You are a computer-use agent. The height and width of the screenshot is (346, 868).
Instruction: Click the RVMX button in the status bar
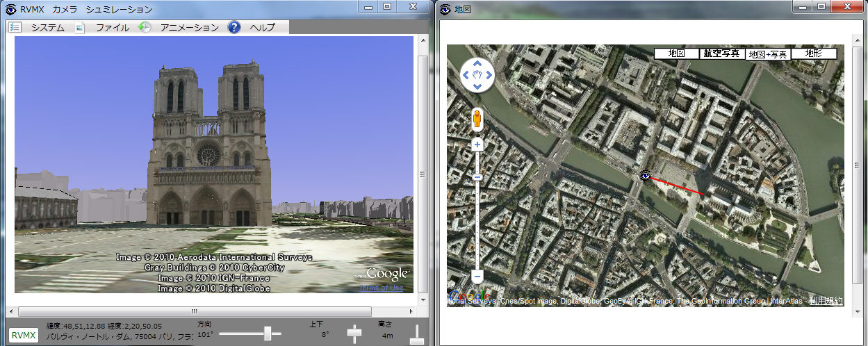click(24, 336)
